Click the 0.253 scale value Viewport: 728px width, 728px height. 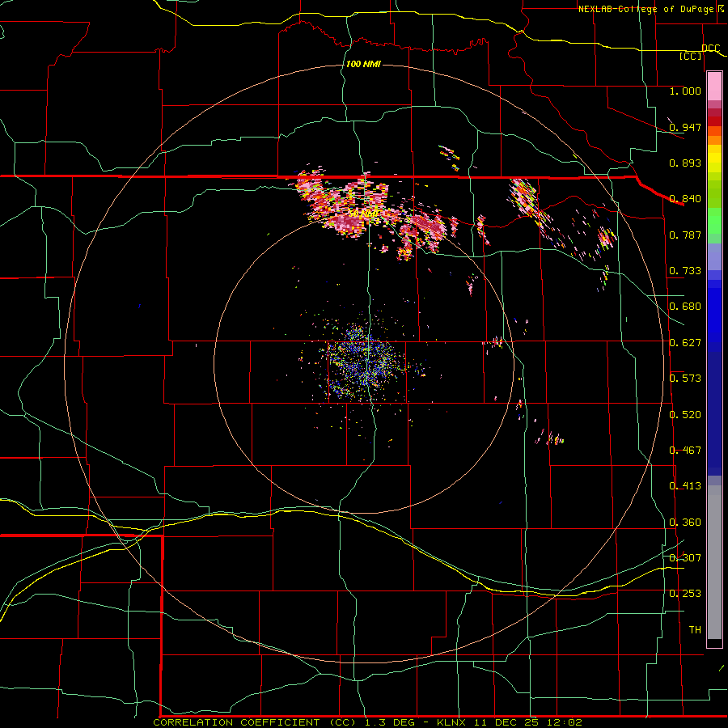tap(685, 594)
